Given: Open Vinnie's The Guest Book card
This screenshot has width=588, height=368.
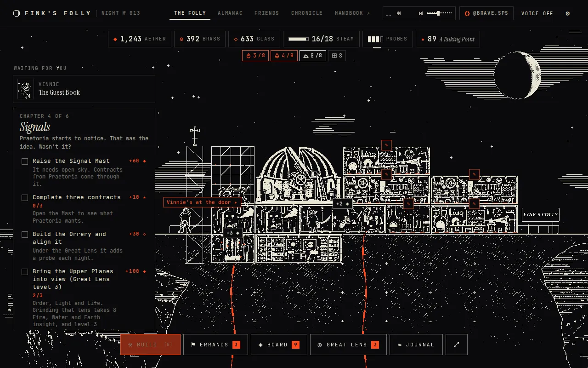Looking at the screenshot, I should [x=84, y=89].
